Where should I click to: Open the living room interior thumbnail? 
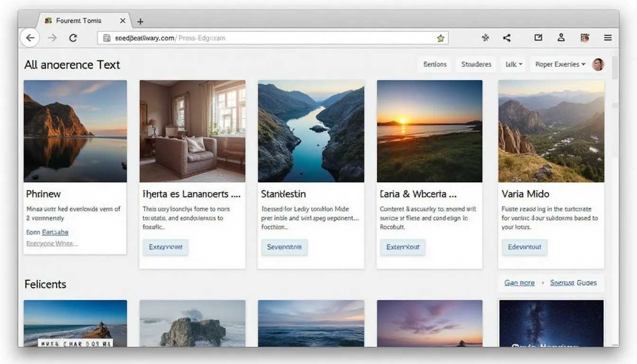pyautogui.click(x=192, y=131)
